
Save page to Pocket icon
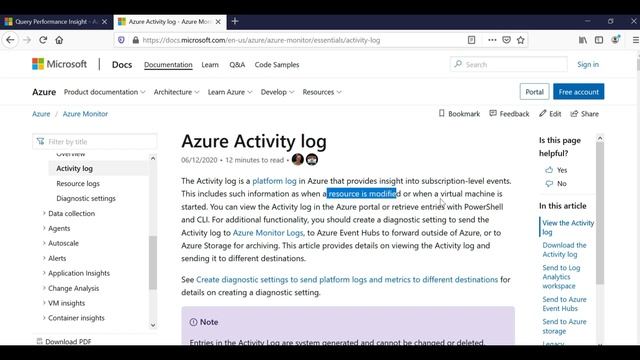pyautogui.click(x=507, y=40)
